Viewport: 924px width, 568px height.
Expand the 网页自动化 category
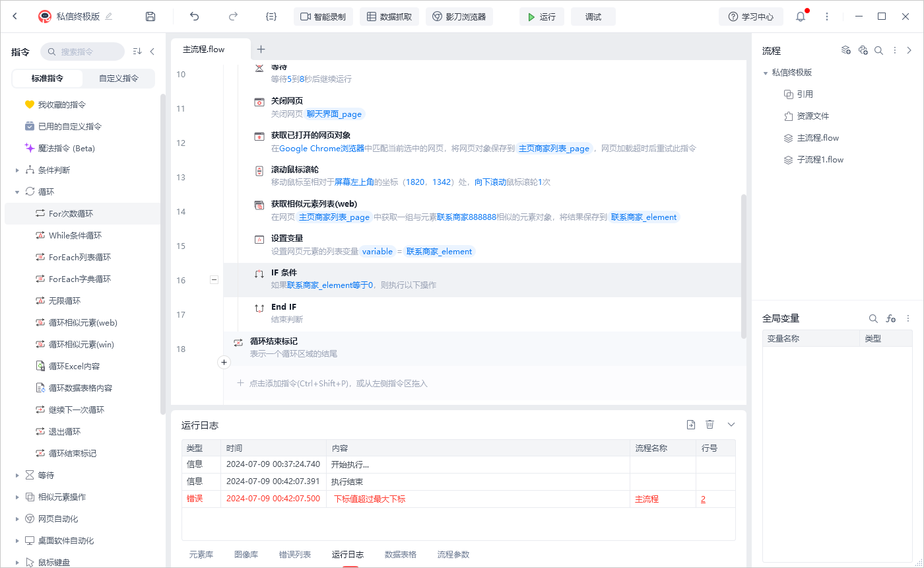pyautogui.click(x=17, y=519)
